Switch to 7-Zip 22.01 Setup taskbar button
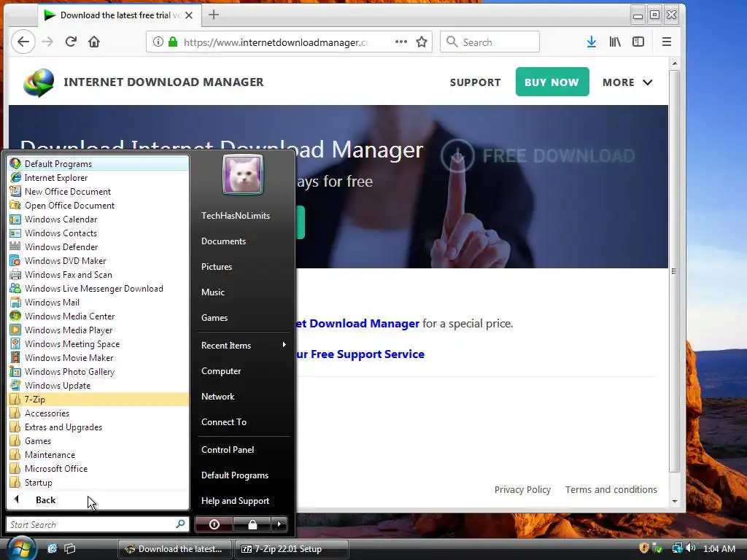This screenshot has width=747, height=560. pos(292,548)
